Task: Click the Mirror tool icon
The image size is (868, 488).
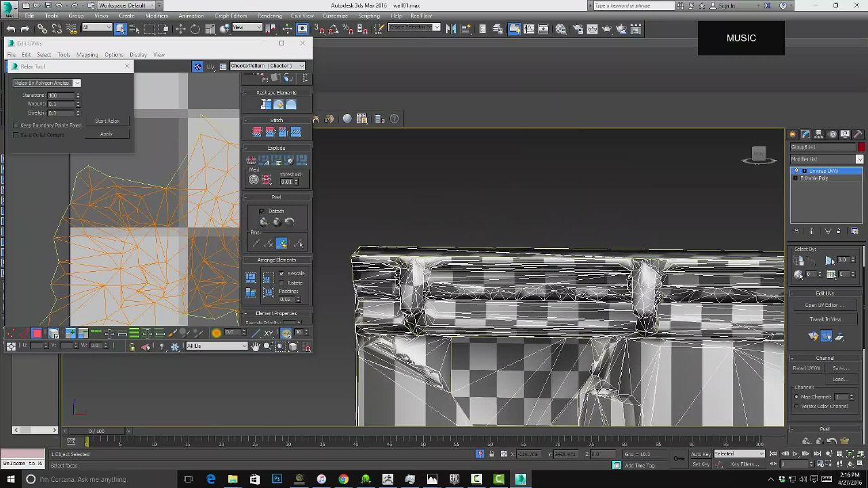Action: [x=451, y=28]
